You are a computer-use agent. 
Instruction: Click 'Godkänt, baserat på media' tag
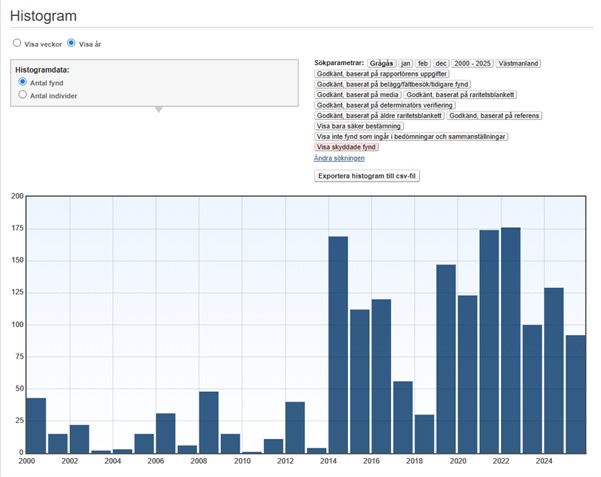(358, 95)
